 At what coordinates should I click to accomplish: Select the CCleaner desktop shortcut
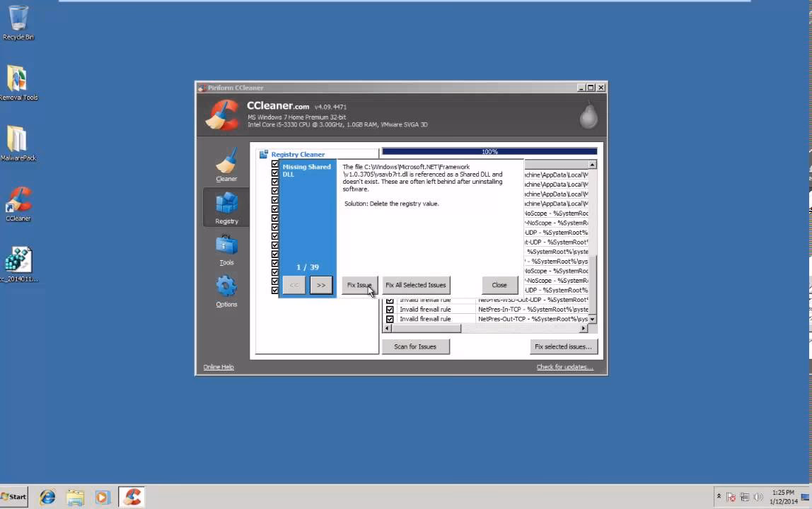18,204
